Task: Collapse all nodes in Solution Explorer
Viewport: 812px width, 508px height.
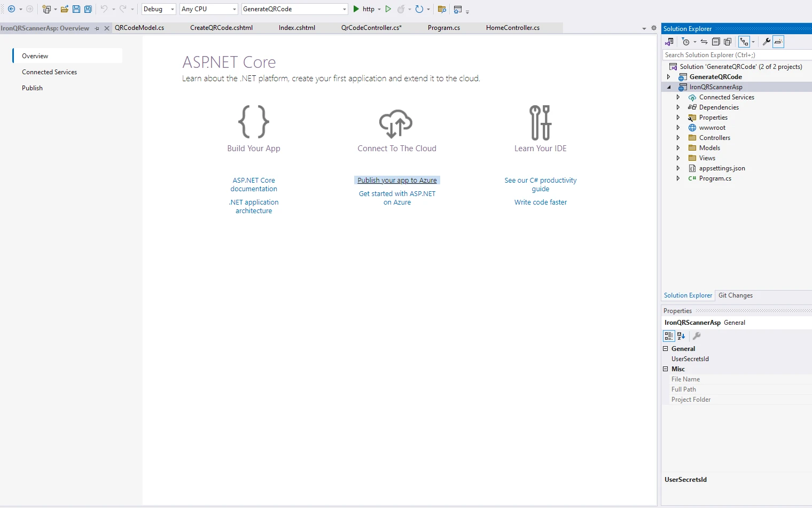Action: (x=716, y=42)
